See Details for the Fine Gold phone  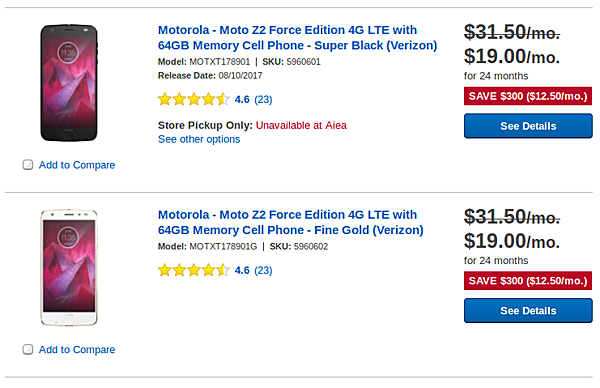(x=528, y=311)
